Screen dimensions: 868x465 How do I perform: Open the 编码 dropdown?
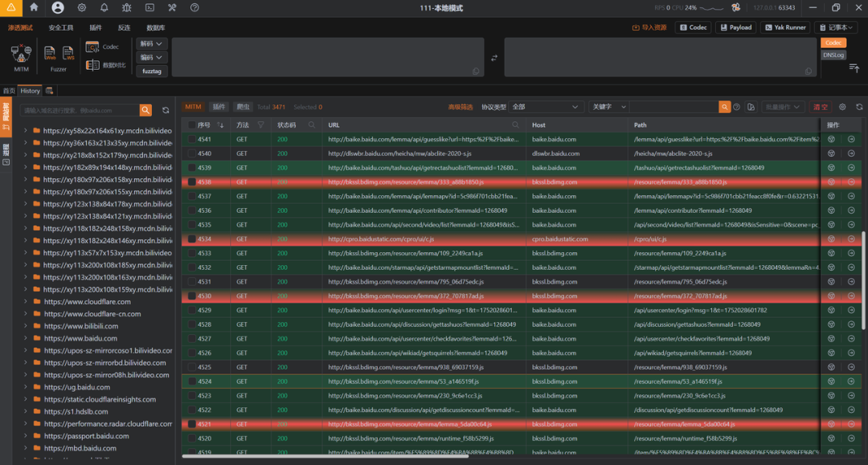(x=151, y=58)
